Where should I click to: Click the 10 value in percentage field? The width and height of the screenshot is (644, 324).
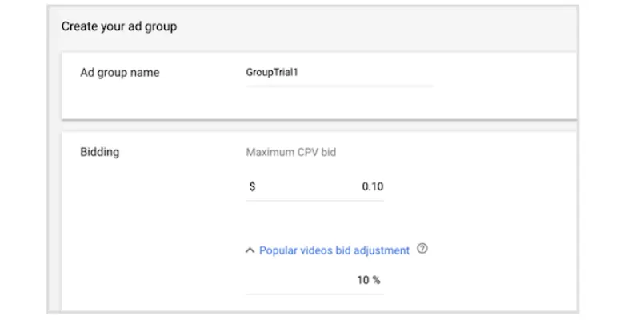pyautogui.click(x=363, y=280)
